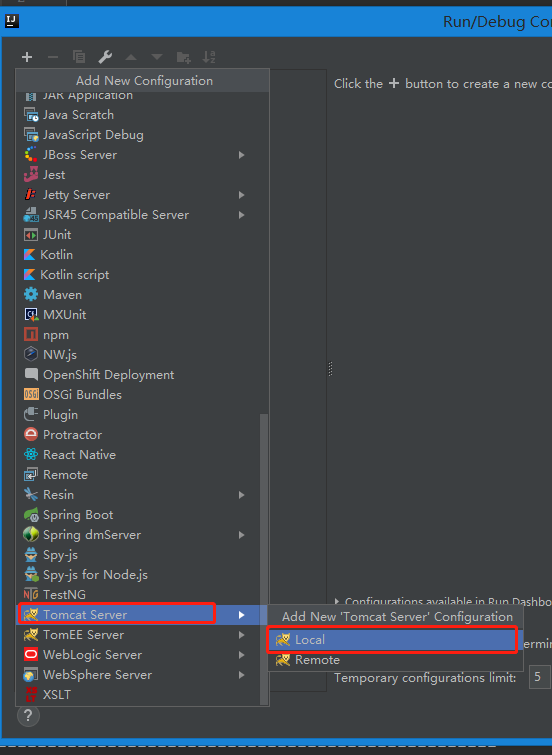Click the Kotlin icon
The image size is (552, 755).
pos(29,255)
